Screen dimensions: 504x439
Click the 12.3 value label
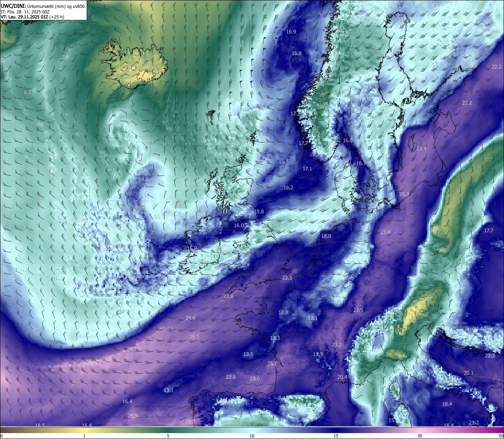275,338
